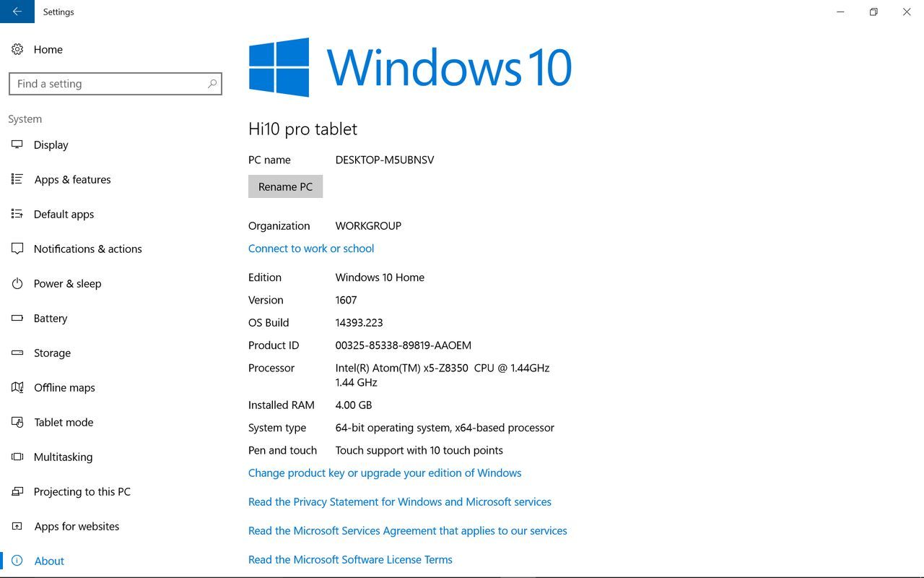Click the Storage drive icon
Image resolution: width=924 pixels, height=578 pixels.
pos(17,353)
